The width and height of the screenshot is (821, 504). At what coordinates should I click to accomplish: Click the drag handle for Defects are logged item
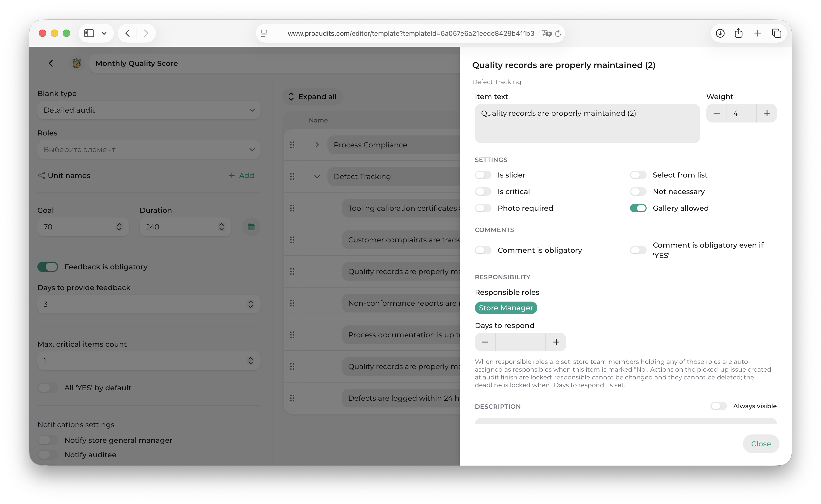292,398
